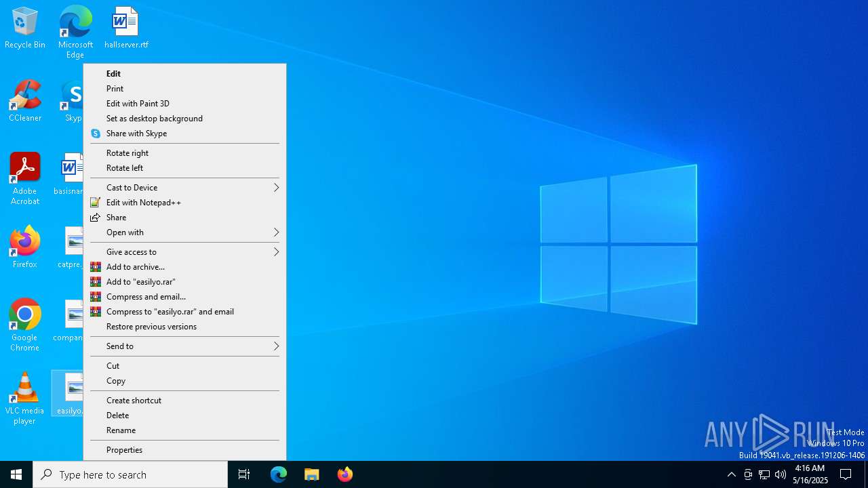Launch Firefox from the taskbar

click(345, 474)
